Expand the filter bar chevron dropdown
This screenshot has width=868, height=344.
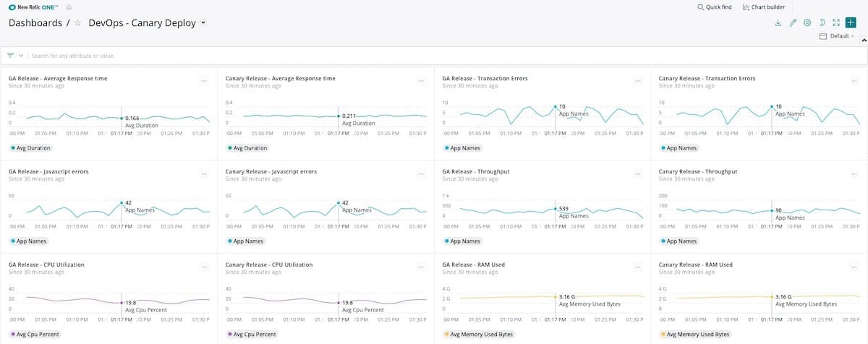[21, 56]
